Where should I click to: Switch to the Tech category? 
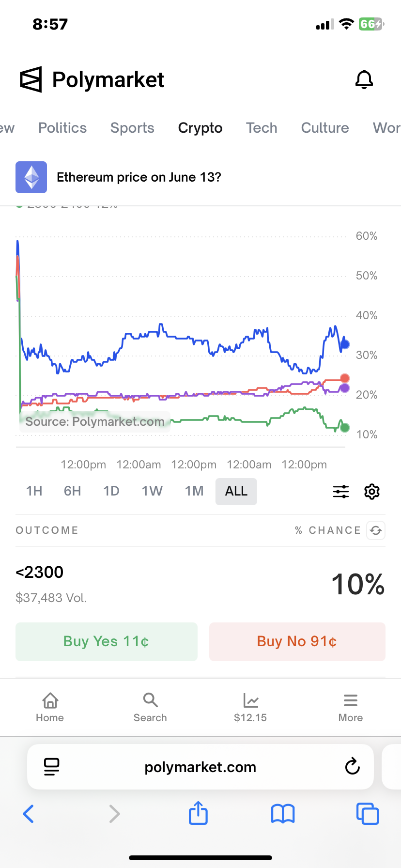coord(262,128)
